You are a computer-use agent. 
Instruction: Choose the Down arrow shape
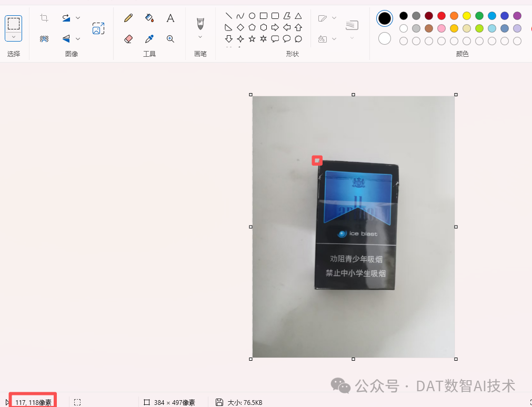click(229, 39)
